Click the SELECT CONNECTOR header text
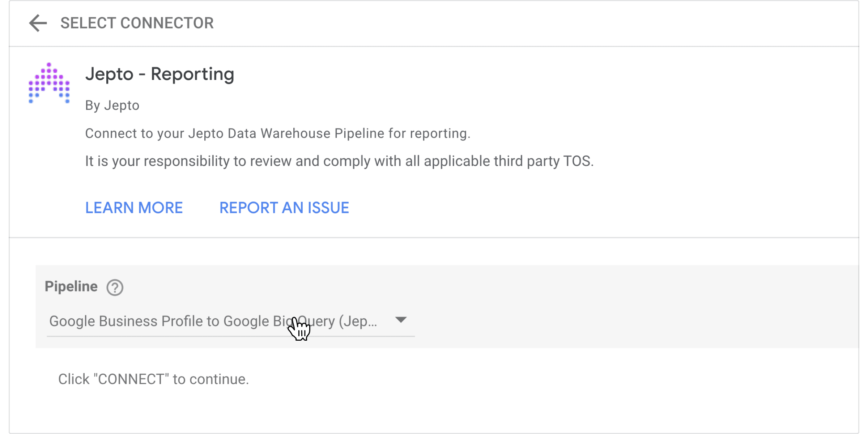This screenshot has height=434, width=868. (137, 23)
